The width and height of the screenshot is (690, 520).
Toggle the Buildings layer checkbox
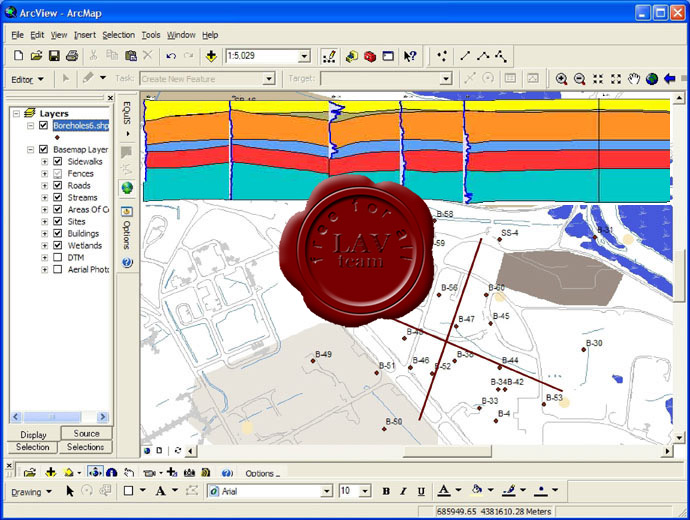[57, 233]
